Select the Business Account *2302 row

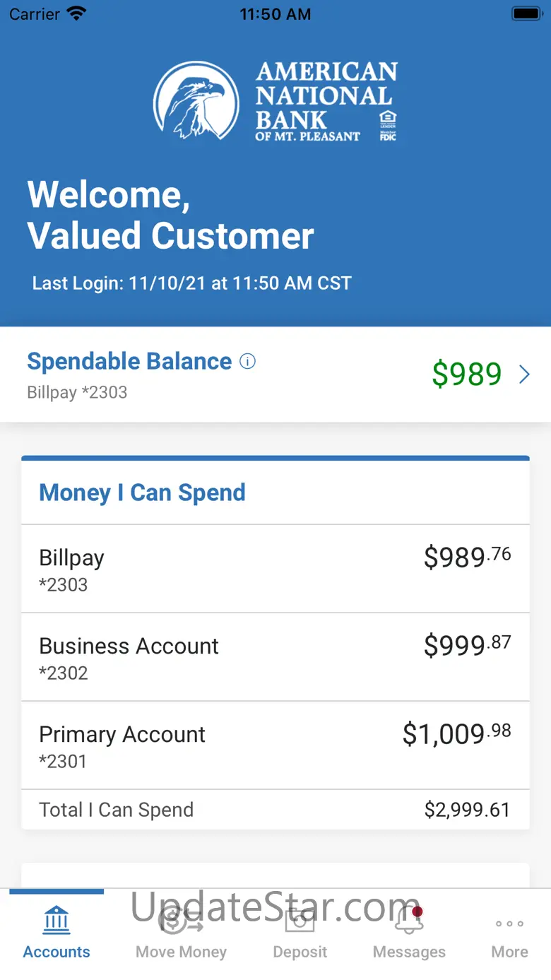click(x=275, y=657)
